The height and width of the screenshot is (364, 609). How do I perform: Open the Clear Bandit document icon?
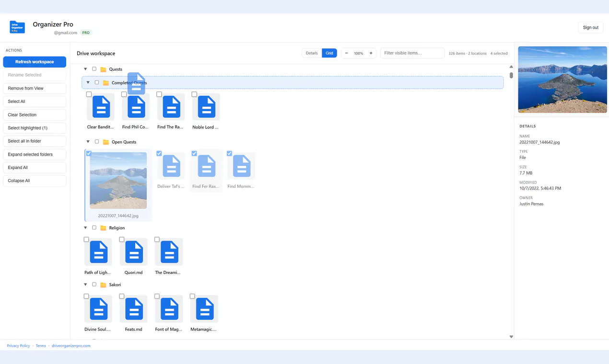pos(101,107)
